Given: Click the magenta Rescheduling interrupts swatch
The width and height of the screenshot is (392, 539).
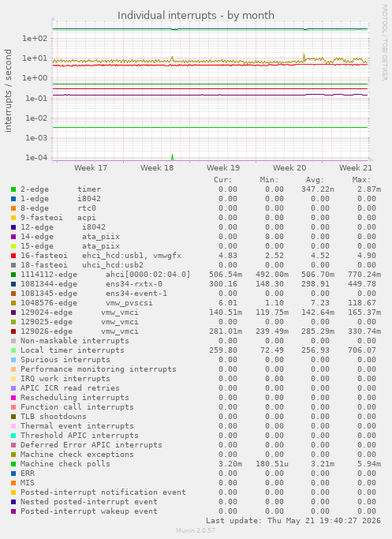Looking at the screenshot, I should (13, 398).
